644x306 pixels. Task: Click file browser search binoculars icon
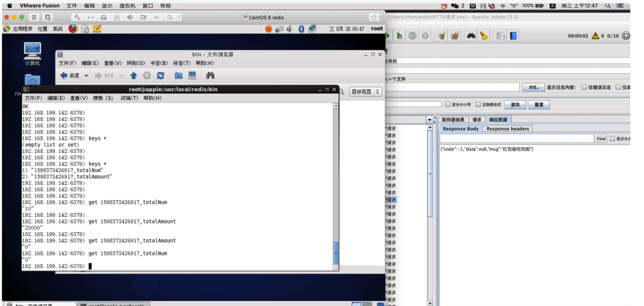point(210,76)
